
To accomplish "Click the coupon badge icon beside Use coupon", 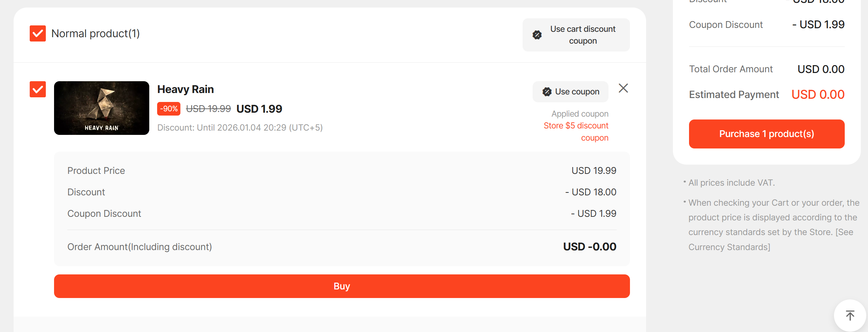I will [x=547, y=92].
